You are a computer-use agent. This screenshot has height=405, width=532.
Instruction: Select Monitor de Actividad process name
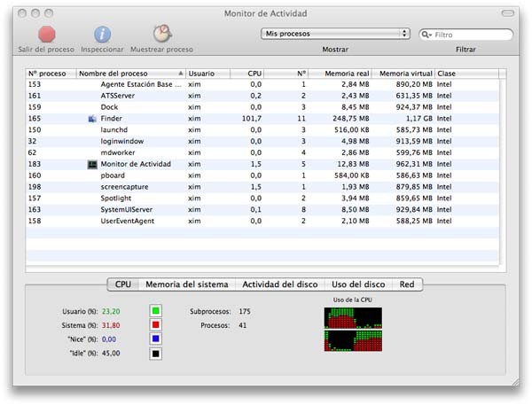(x=136, y=164)
